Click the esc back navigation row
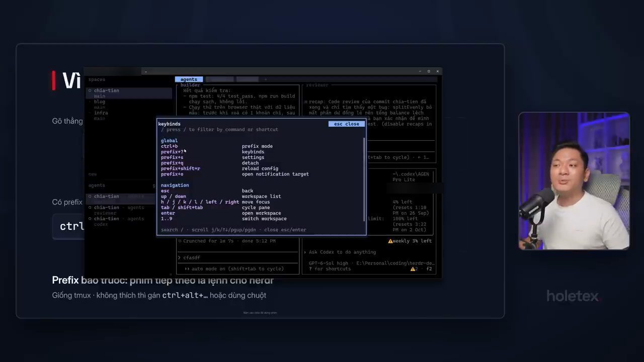644x362 pixels. 207,191
